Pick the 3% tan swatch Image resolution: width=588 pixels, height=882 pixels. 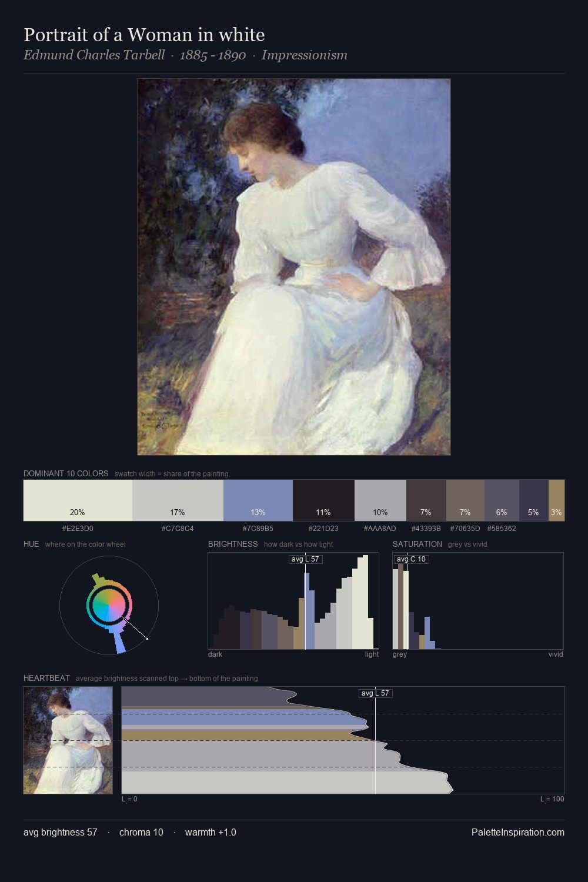556,500
